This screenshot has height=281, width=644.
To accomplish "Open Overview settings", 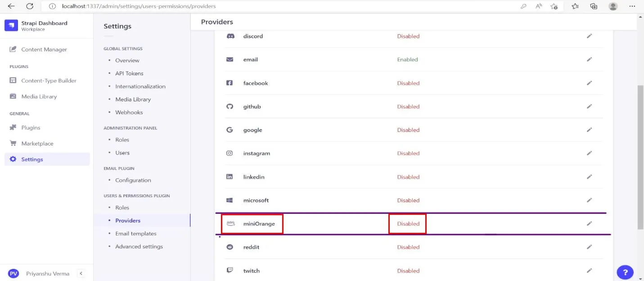I will [127, 60].
